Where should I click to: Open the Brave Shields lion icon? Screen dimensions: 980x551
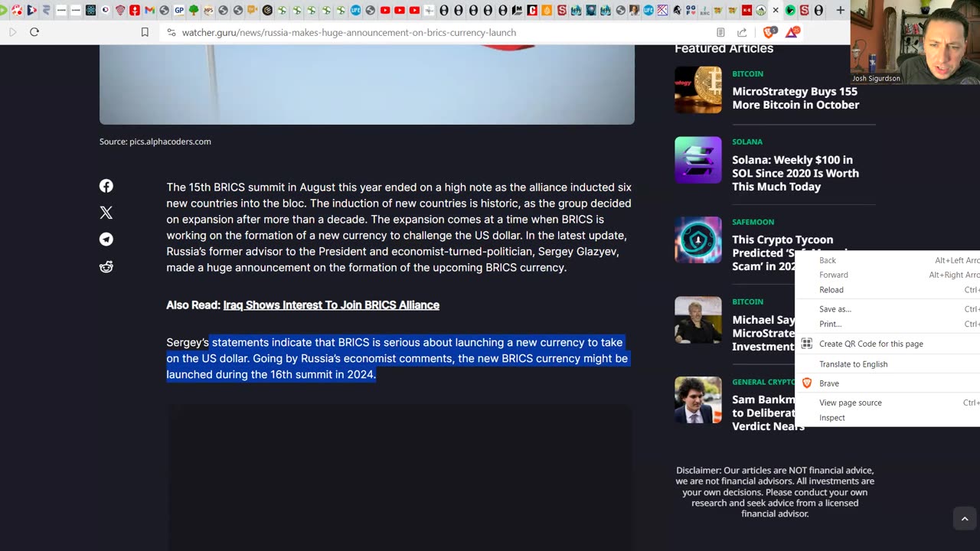[769, 32]
